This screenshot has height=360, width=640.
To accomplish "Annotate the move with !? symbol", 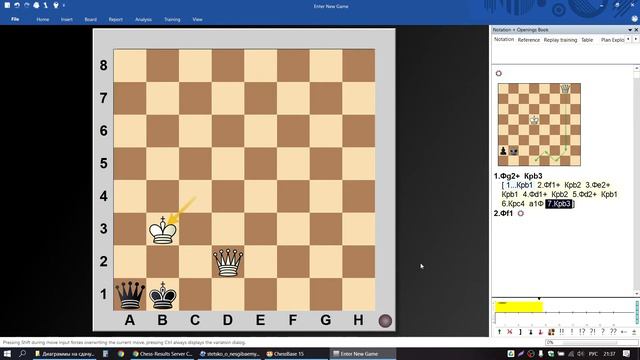I will (582, 332).
